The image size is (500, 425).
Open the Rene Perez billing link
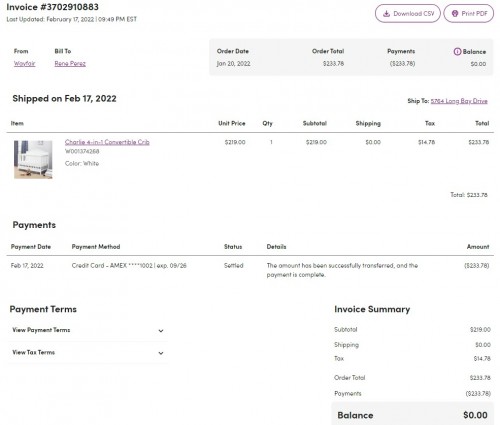point(70,64)
